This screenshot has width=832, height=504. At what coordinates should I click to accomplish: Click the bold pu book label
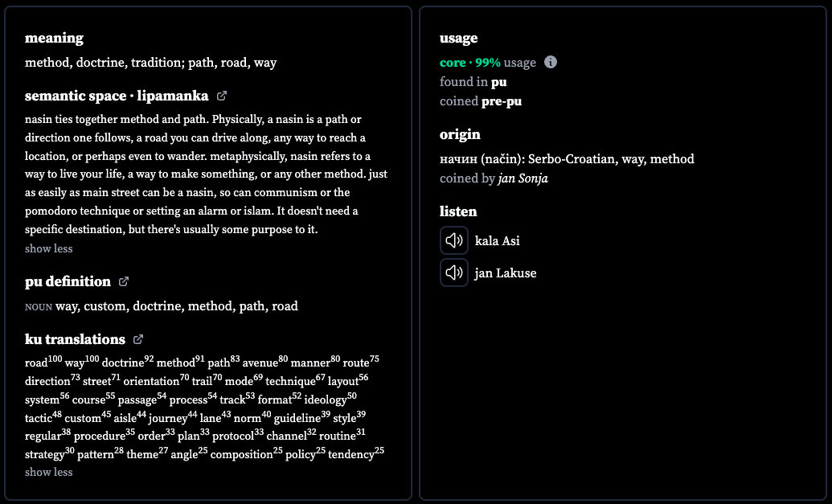498,82
